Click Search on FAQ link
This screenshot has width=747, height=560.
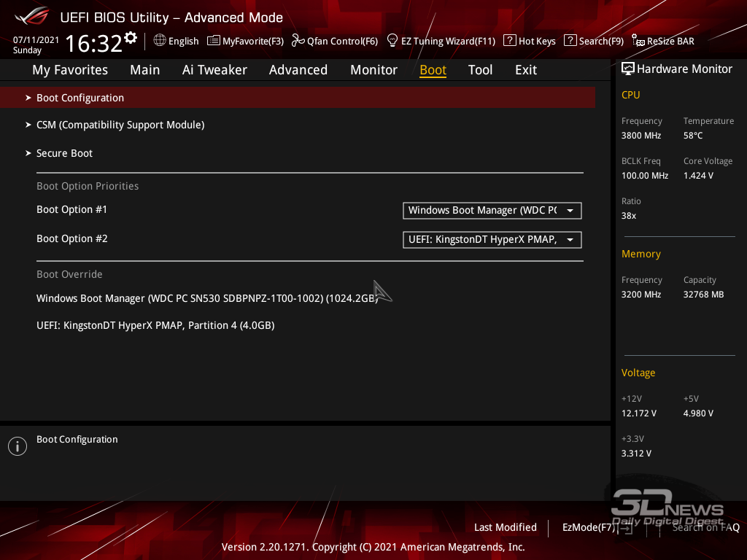705,527
